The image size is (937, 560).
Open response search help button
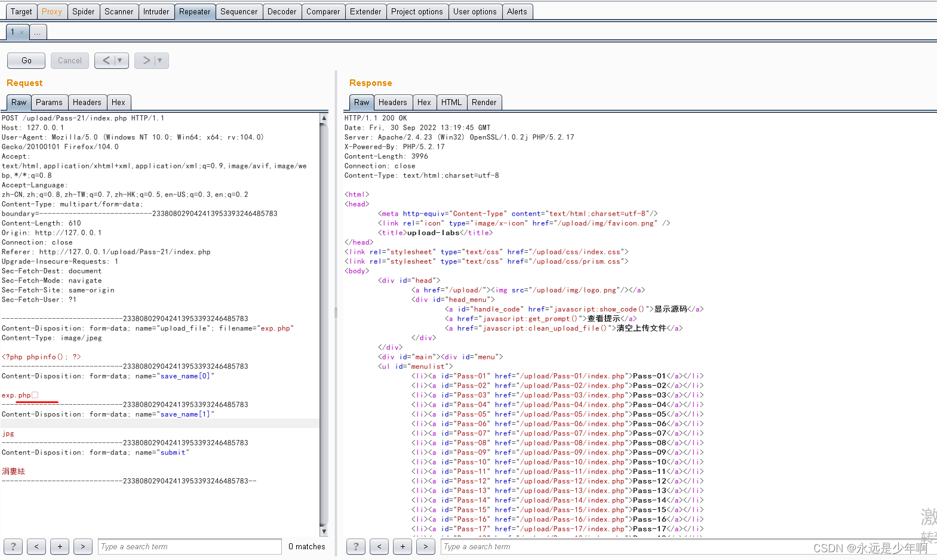[356, 546]
